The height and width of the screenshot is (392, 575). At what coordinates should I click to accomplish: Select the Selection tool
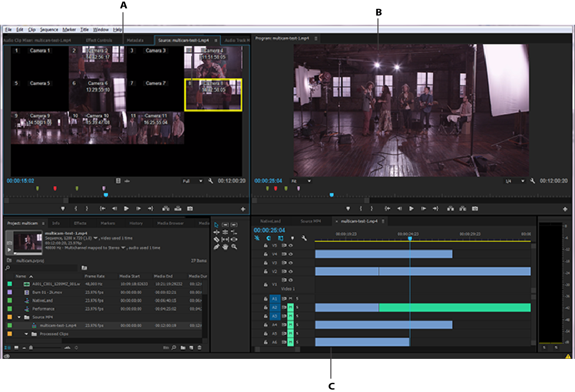click(216, 224)
